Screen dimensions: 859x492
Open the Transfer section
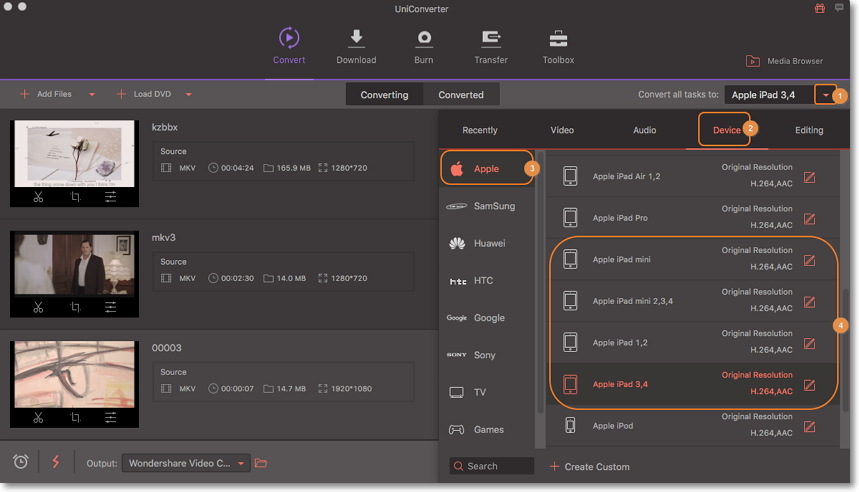(x=491, y=46)
